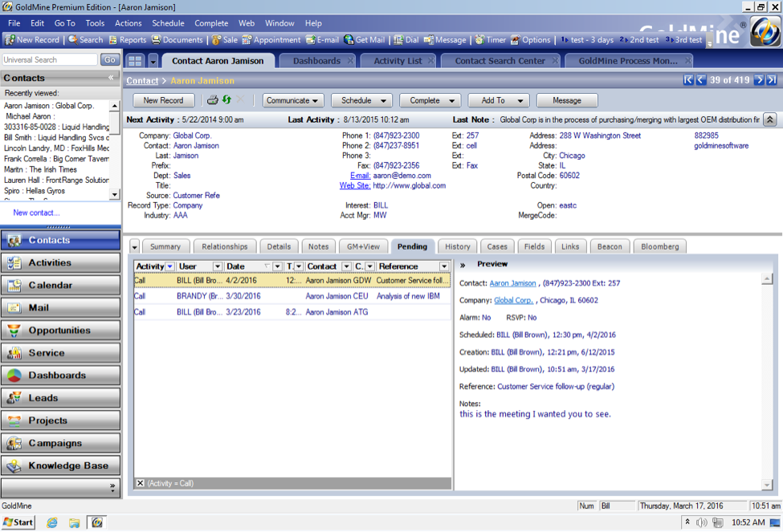Image resolution: width=783 pixels, height=532 pixels.
Task: Open the Calendar section in sidebar
Action: 60,286
